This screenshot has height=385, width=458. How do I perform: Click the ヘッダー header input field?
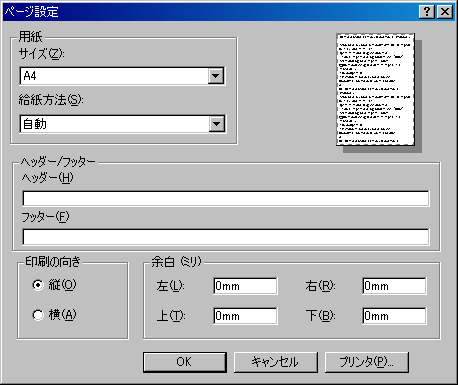[226, 198]
